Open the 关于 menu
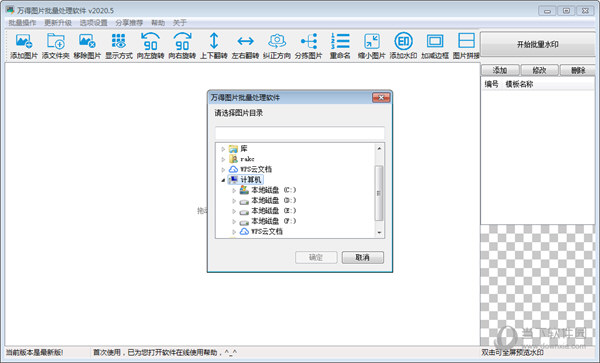Viewport: 600px width, 363px height. click(x=179, y=23)
